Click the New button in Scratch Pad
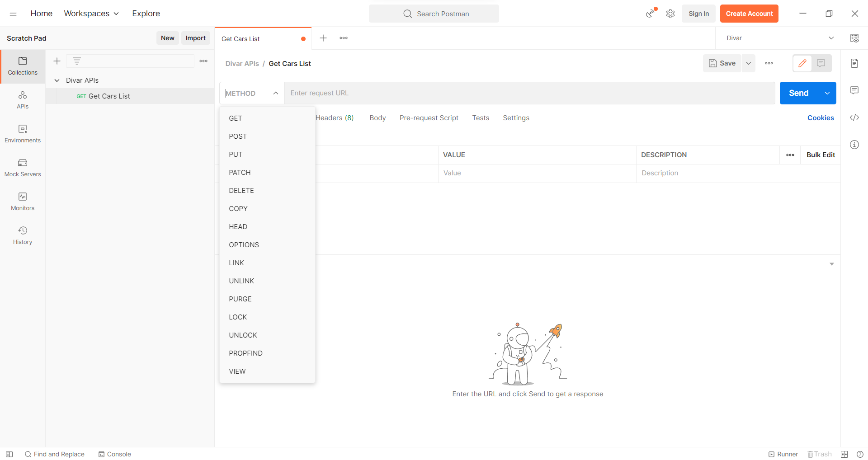The height and width of the screenshot is (460, 868). tap(168, 38)
